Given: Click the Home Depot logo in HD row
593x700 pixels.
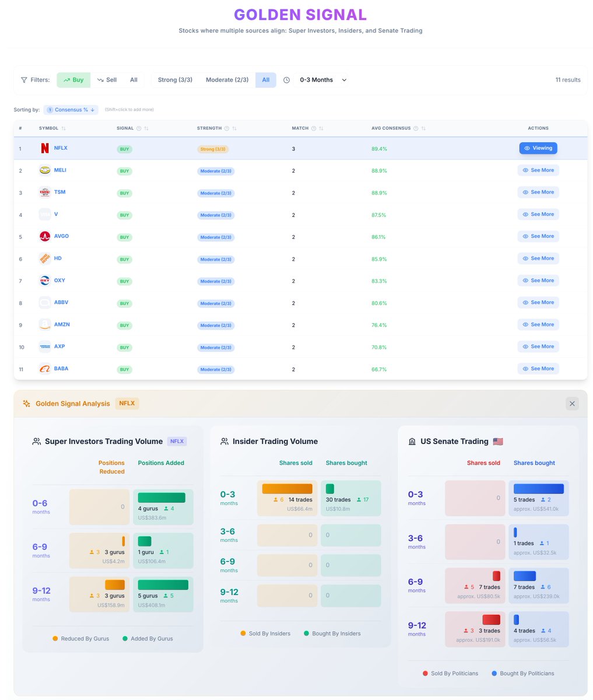Looking at the screenshot, I should (x=45, y=258).
